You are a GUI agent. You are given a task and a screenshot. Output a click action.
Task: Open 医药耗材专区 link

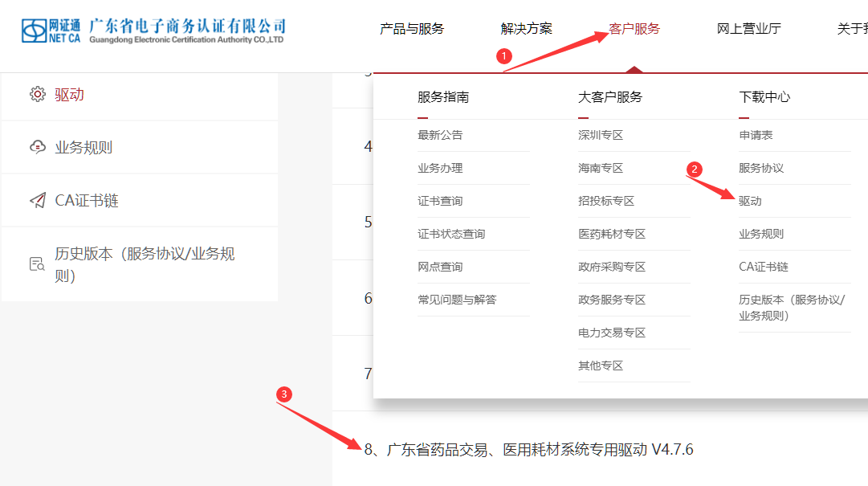tap(612, 234)
